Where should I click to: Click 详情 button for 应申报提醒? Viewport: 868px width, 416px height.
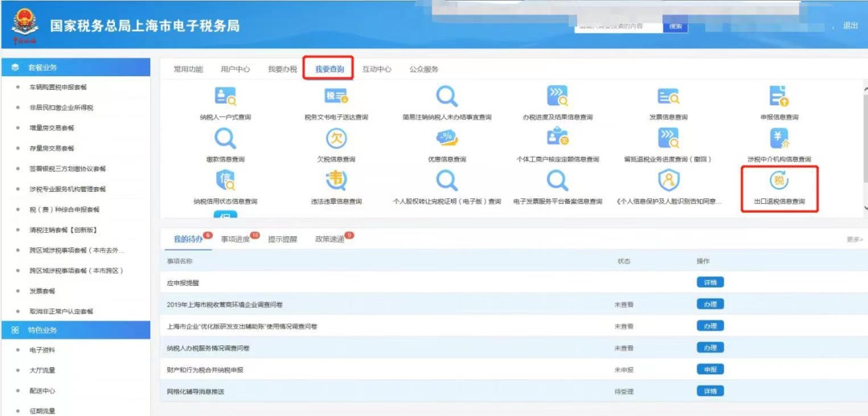pyautogui.click(x=710, y=283)
